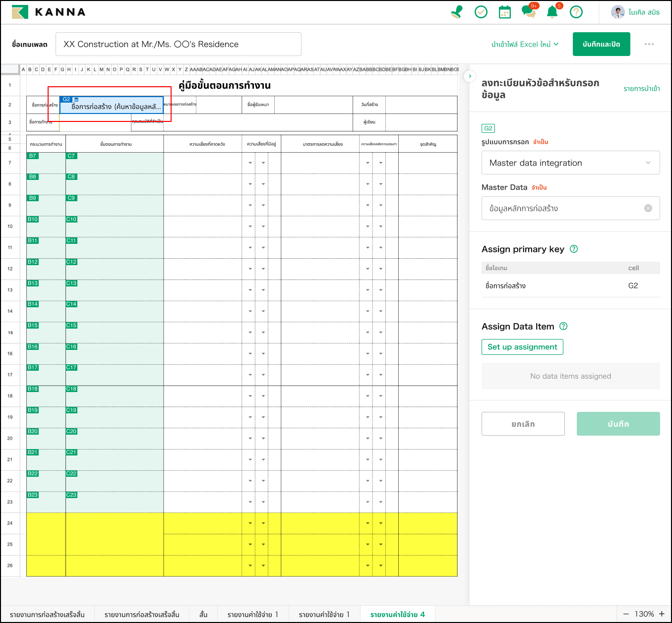This screenshot has height=623, width=672.
Task: Click the ยกเลิก cancel button
Action: pyautogui.click(x=523, y=424)
